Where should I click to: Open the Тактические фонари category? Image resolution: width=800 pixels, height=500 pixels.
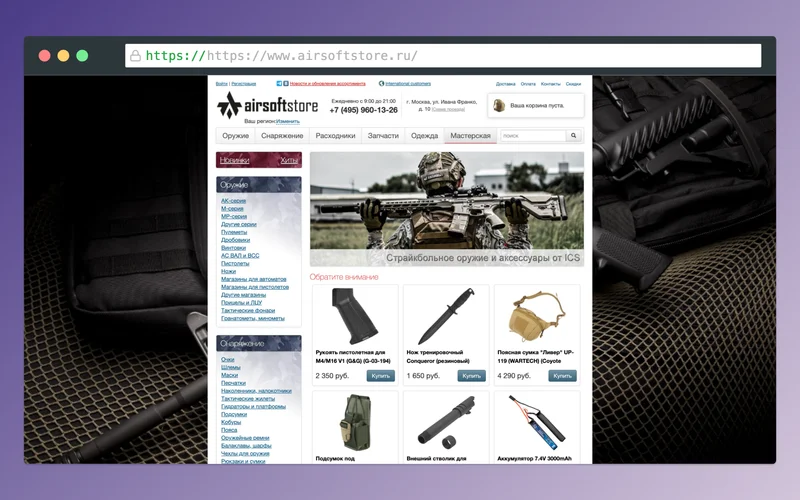(248, 310)
